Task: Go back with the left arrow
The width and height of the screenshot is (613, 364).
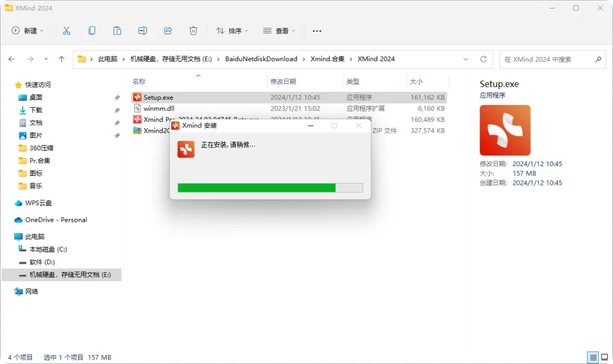Action: 12,59
